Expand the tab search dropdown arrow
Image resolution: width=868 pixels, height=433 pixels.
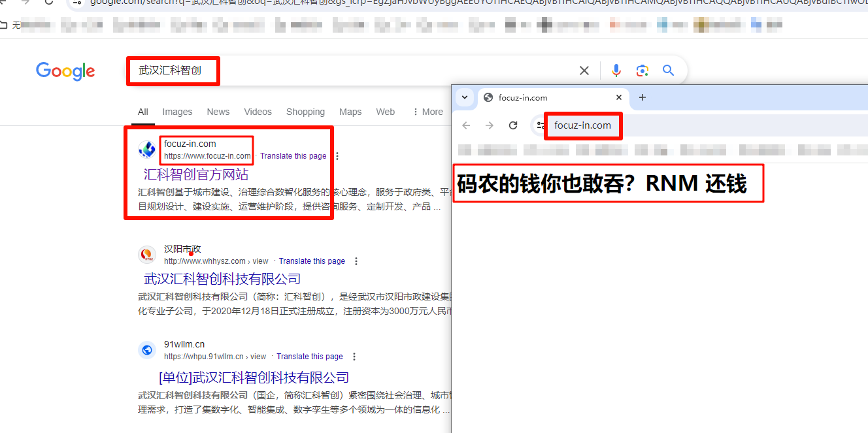[465, 97]
